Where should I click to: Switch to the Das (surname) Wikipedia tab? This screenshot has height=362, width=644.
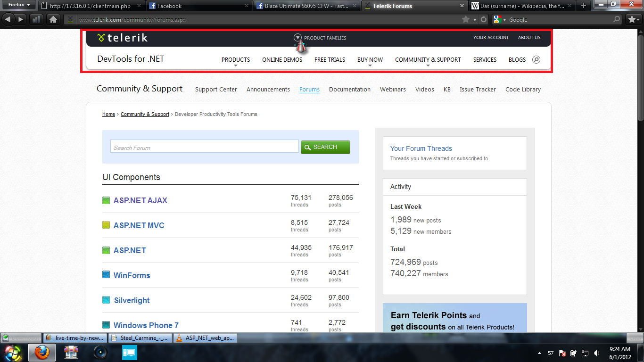[x=522, y=6]
